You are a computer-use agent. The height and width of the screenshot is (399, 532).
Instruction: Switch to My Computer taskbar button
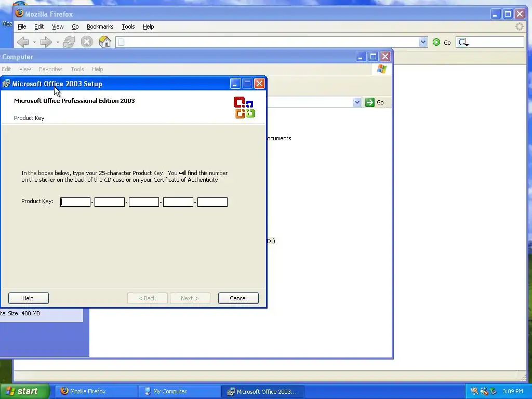(x=179, y=391)
